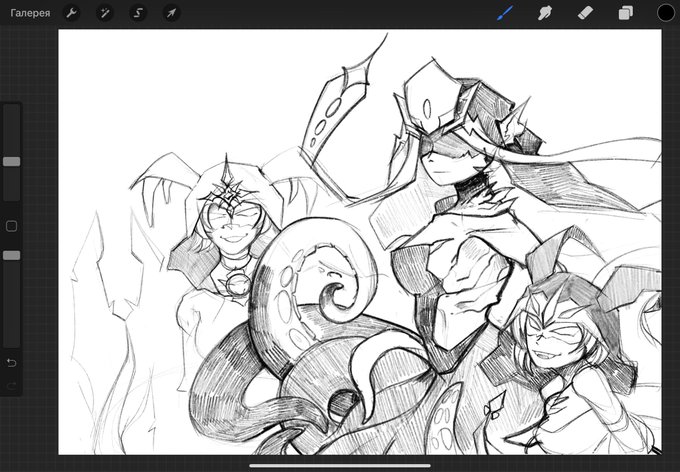Select the Brush tool
The width and height of the screenshot is (680, 472).
click(x=505, y=13)
